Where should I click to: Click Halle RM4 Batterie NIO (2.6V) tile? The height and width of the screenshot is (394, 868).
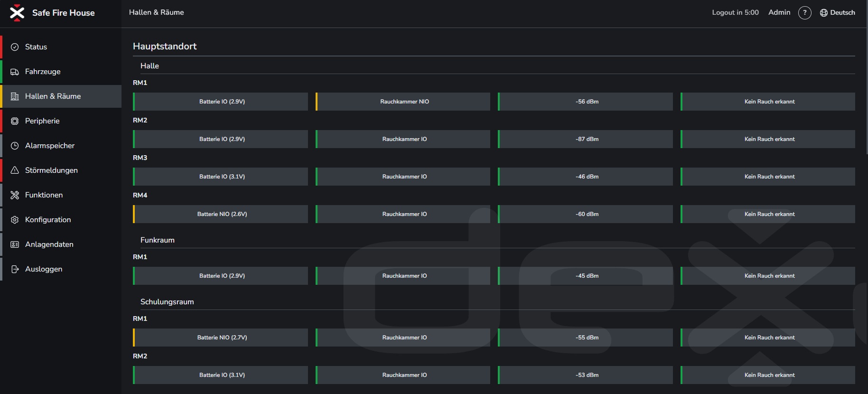pyautogui.click(x=220, y=214)
